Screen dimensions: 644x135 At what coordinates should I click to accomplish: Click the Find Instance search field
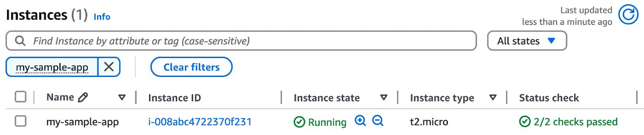[x=250, y=41]
